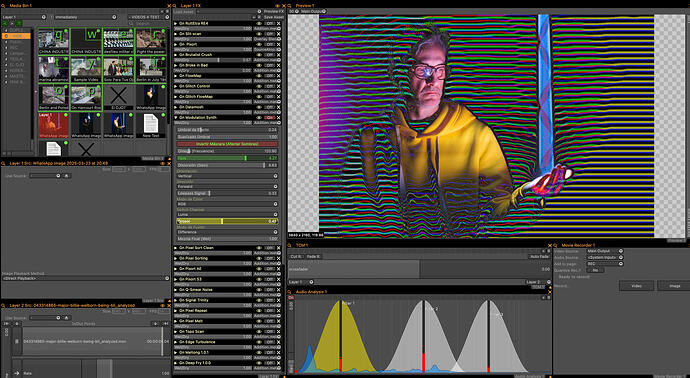This screenshot has height=378, width=690.
Task: Click the Video record button
Action: pos(636,286)
